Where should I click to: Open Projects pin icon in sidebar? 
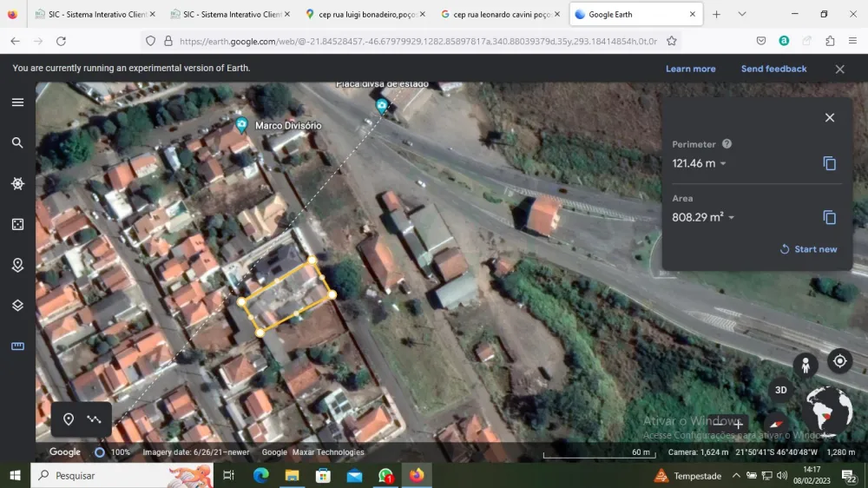click(x=17, y=266)
